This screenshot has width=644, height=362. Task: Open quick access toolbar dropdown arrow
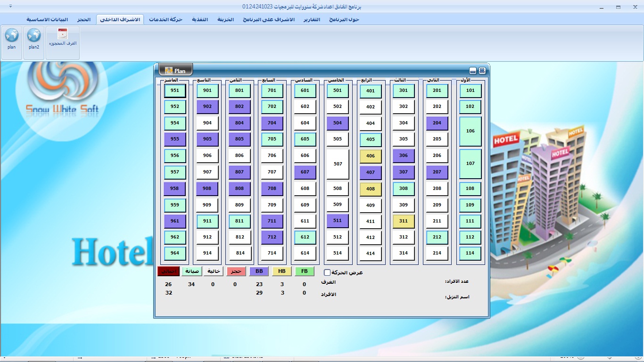pos(10,7)
